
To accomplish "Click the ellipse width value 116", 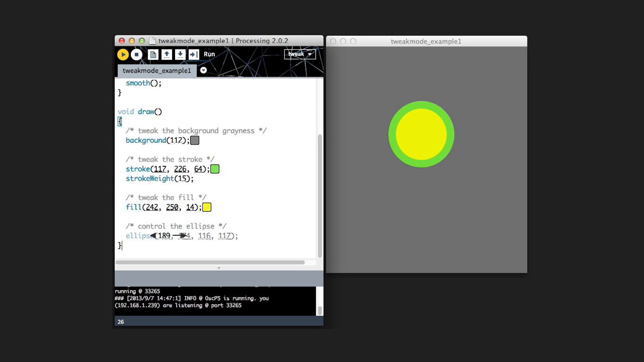I will [x=204, y=236].
